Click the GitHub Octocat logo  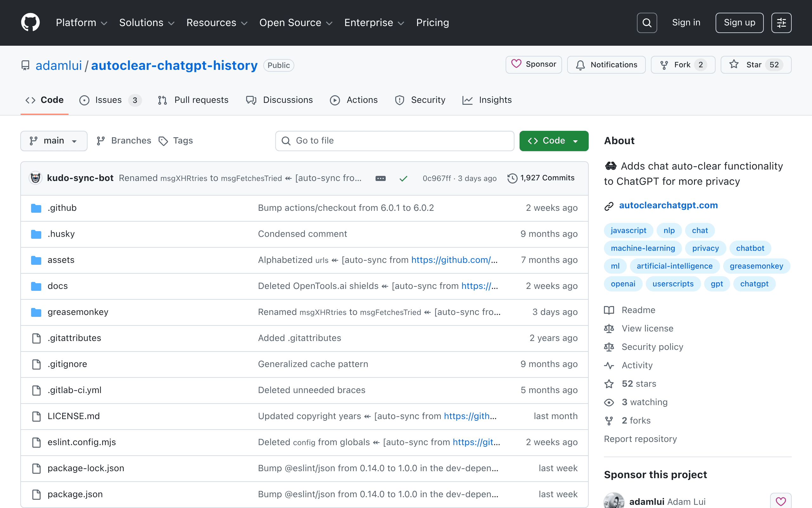point(30,23)
